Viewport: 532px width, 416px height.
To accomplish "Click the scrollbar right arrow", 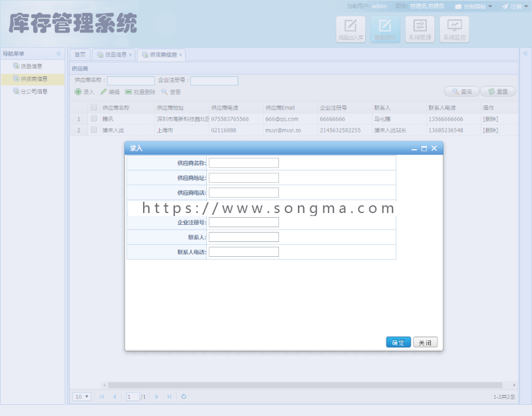I will (514, 385).
